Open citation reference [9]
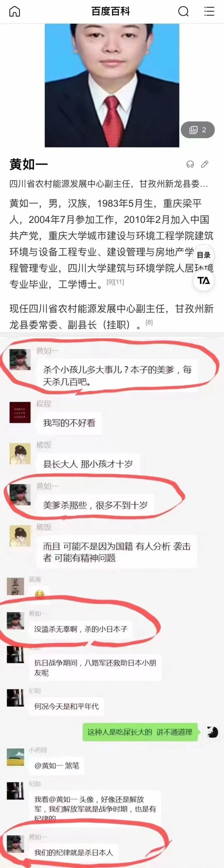 pyautogui.click(x=110, y=282)
